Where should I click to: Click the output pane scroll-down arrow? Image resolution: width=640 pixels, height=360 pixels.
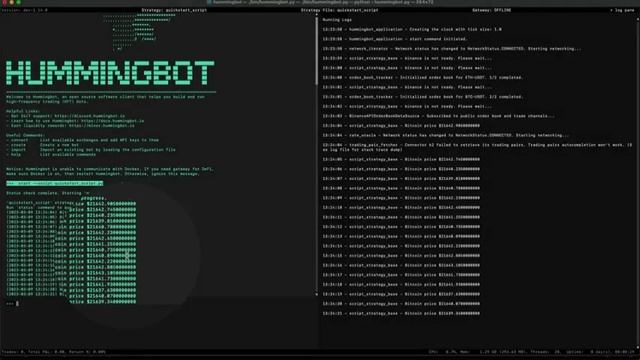(316, 294)
